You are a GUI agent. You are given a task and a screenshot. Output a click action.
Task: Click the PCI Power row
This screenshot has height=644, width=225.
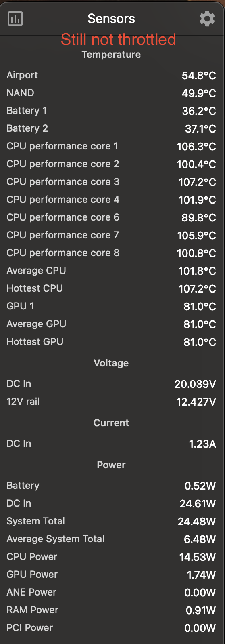(111, 628)
